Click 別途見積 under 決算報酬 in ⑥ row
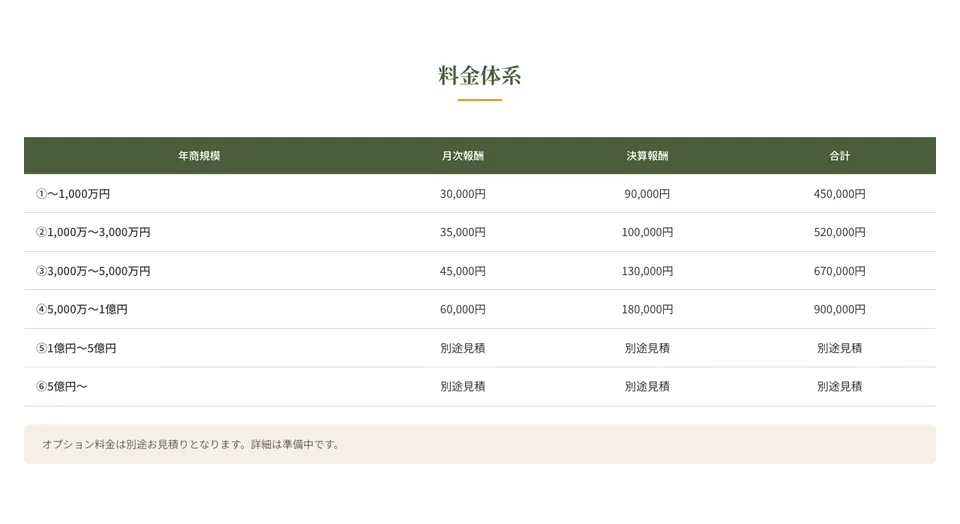 coord(647,387)
